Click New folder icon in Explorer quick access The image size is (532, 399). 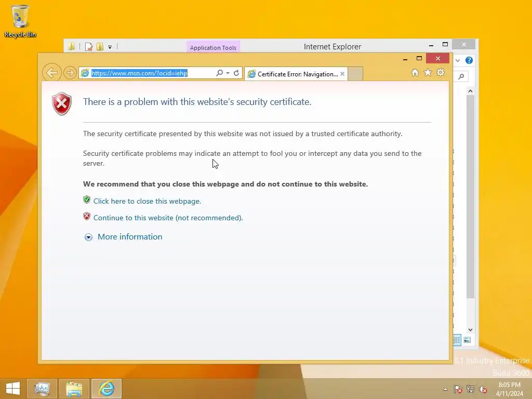[100, 47]
